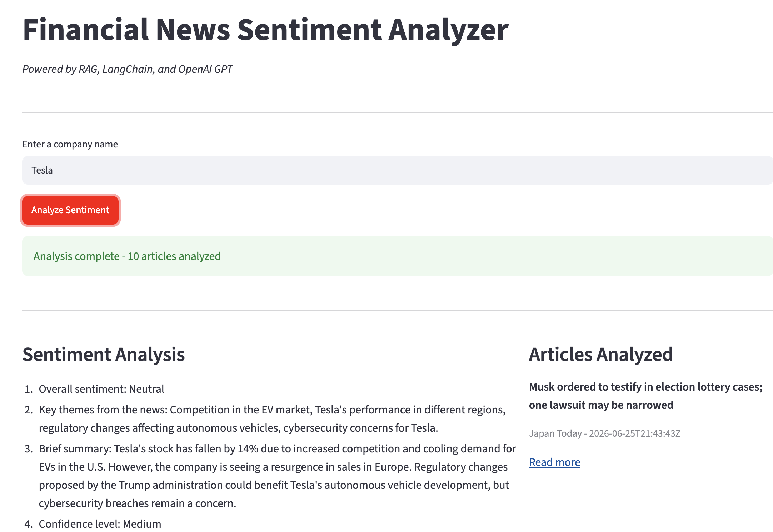Click the 'Analysis complete - 10 articles analyzed' message

(398, 256)
